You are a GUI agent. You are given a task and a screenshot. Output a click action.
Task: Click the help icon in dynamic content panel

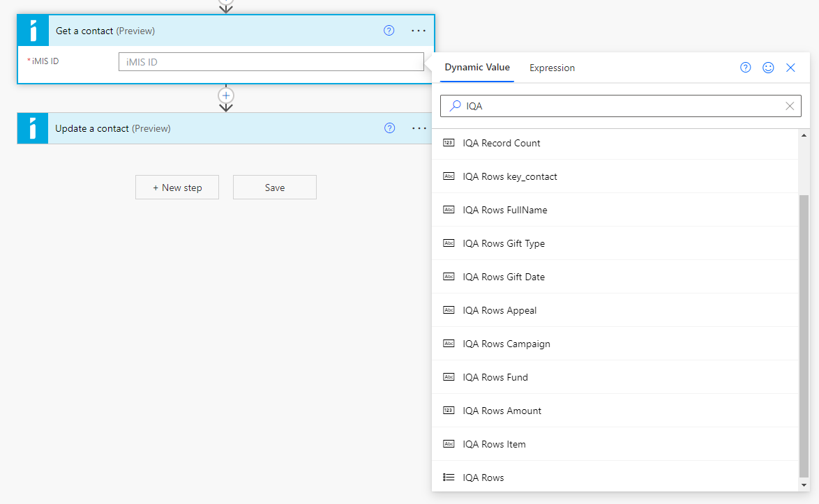point(746,68)
